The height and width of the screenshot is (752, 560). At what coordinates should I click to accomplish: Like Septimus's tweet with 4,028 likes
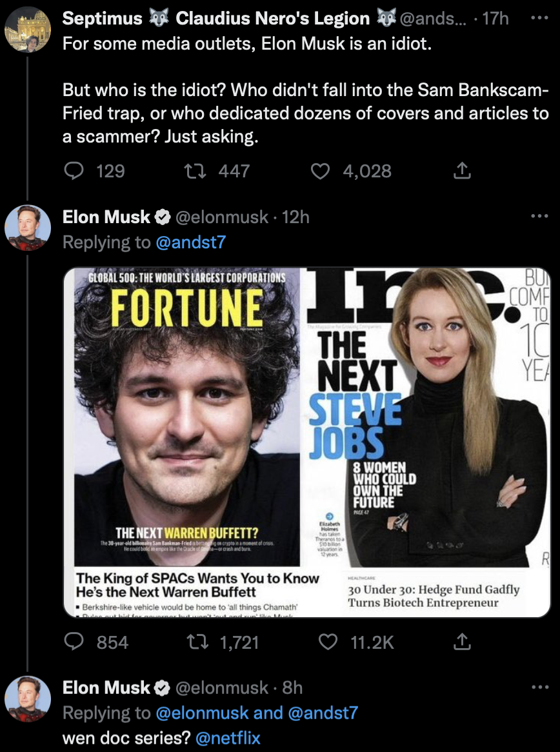click(x=321, y=171)
